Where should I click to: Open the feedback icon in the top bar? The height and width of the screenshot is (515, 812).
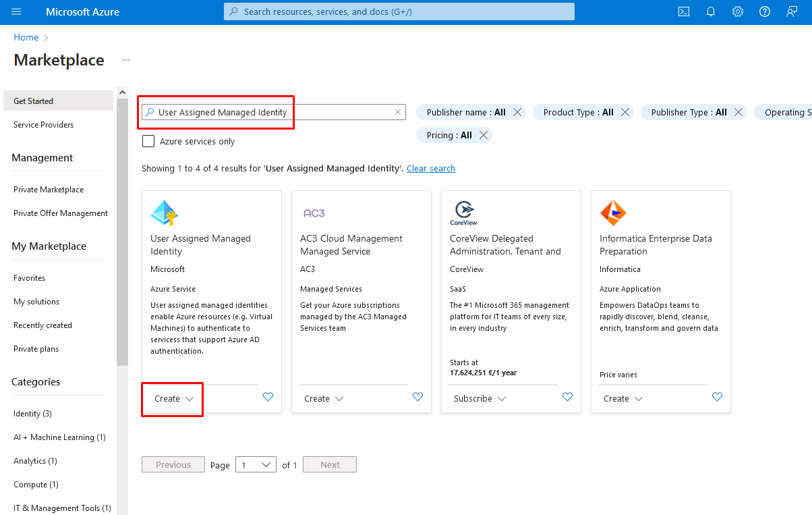pyautogui.click(x=792, y=11)
